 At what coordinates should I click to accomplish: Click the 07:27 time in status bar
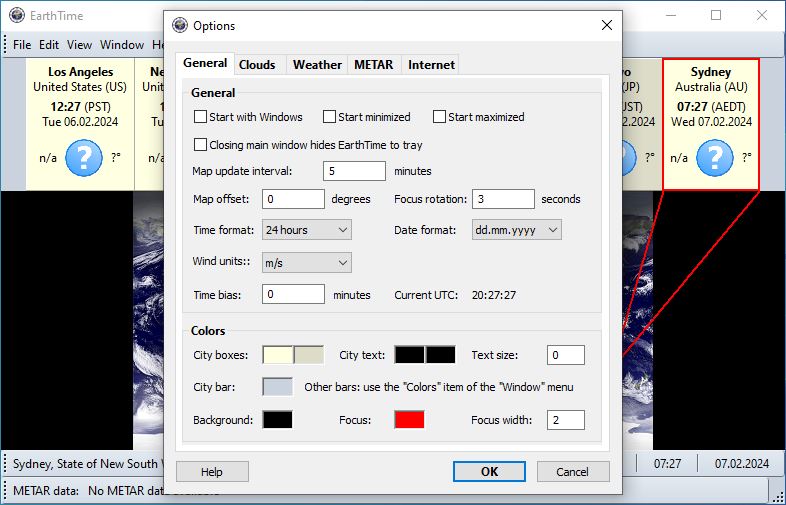667,464
